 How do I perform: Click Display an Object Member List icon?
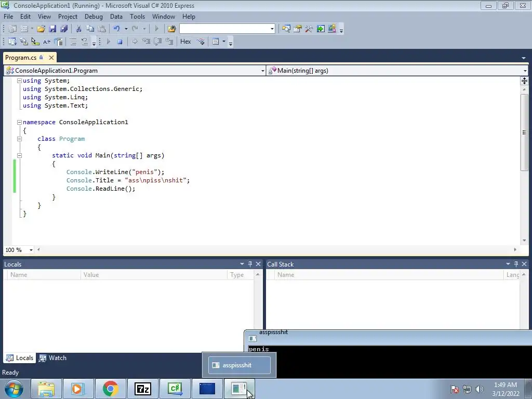coord(12,42)
